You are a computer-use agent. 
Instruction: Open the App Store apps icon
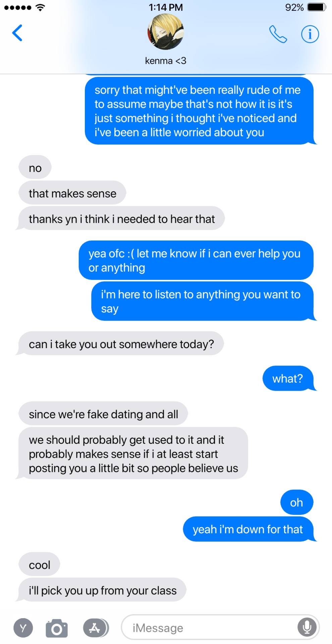click(96, 628)
